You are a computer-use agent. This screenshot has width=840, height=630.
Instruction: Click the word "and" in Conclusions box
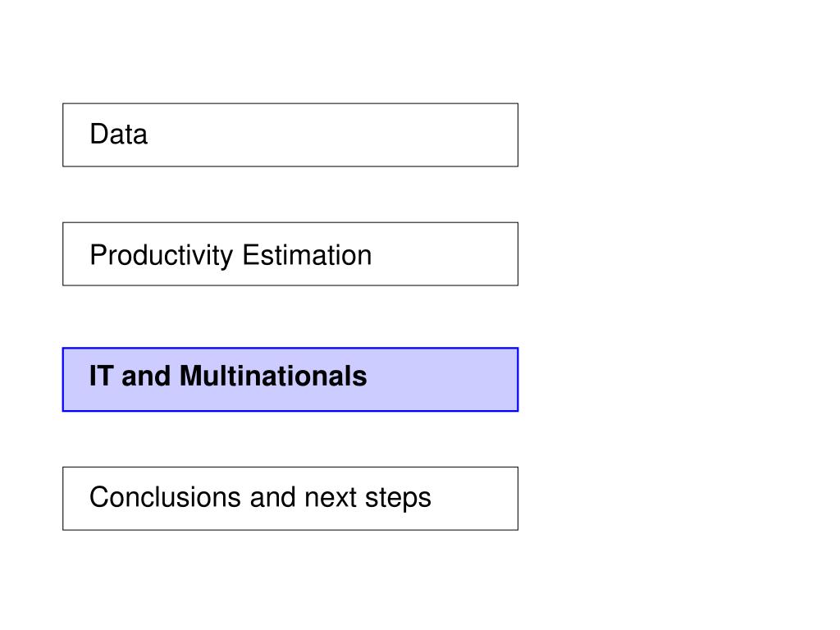pos(272,497)
